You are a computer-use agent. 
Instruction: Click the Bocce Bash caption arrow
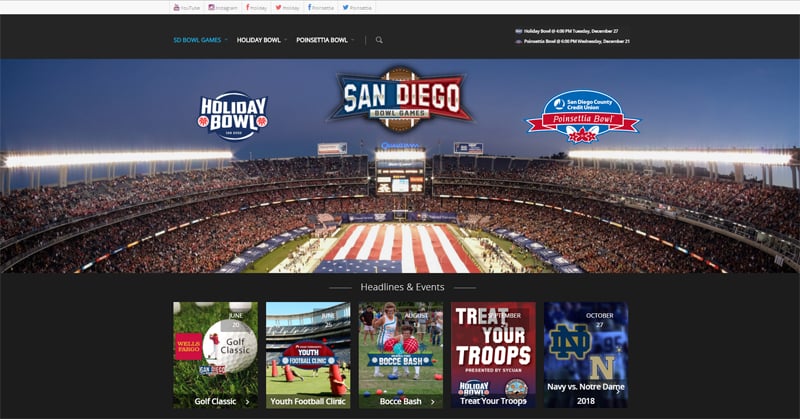tap(433, 402)
